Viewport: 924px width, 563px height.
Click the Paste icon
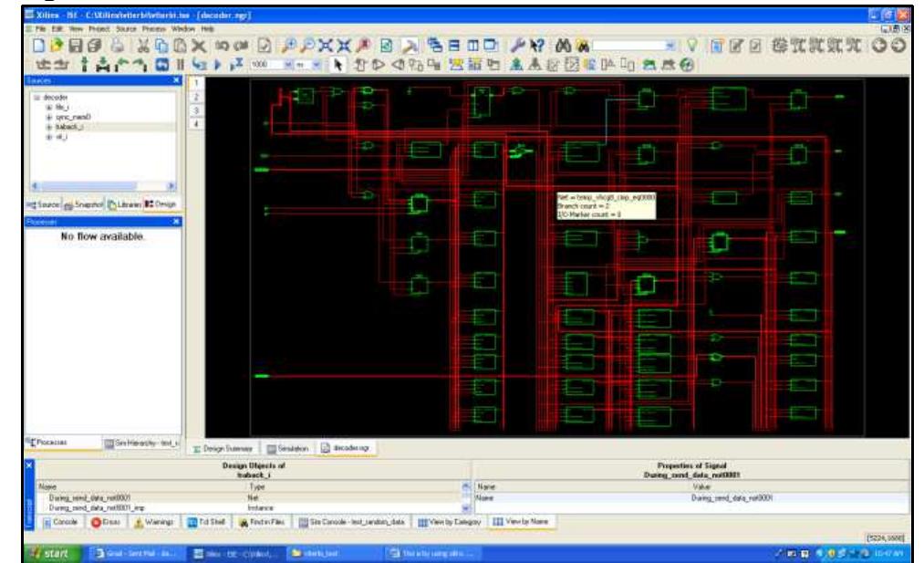tap(181, 46)
